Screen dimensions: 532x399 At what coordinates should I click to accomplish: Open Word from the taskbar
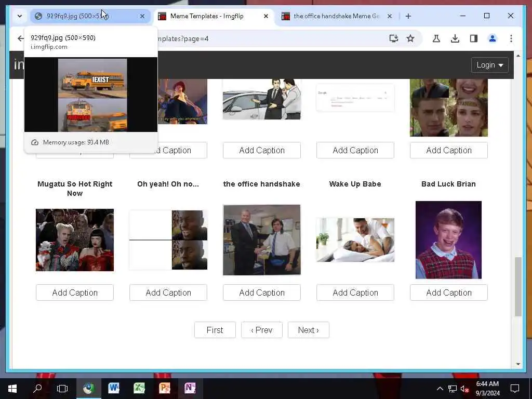coord(114,389)
